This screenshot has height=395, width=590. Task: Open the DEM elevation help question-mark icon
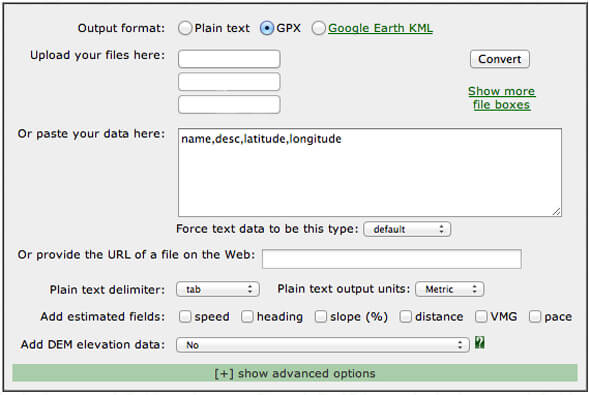tap(479, 343)
